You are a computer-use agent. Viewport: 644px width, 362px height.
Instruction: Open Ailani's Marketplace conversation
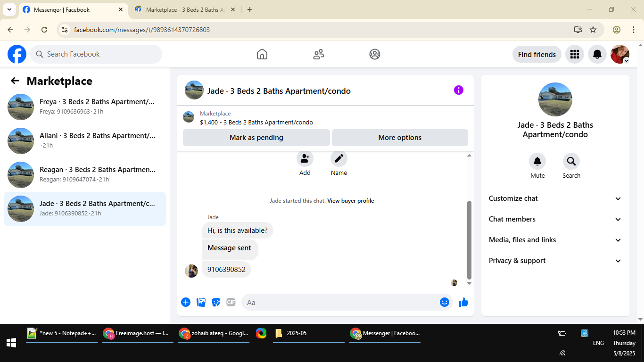(85, 140)
